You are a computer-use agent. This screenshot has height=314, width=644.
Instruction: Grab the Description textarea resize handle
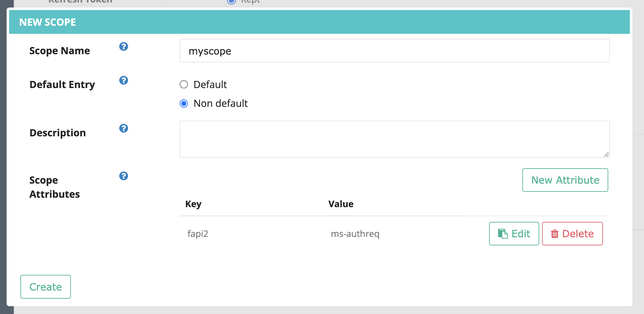606,154
